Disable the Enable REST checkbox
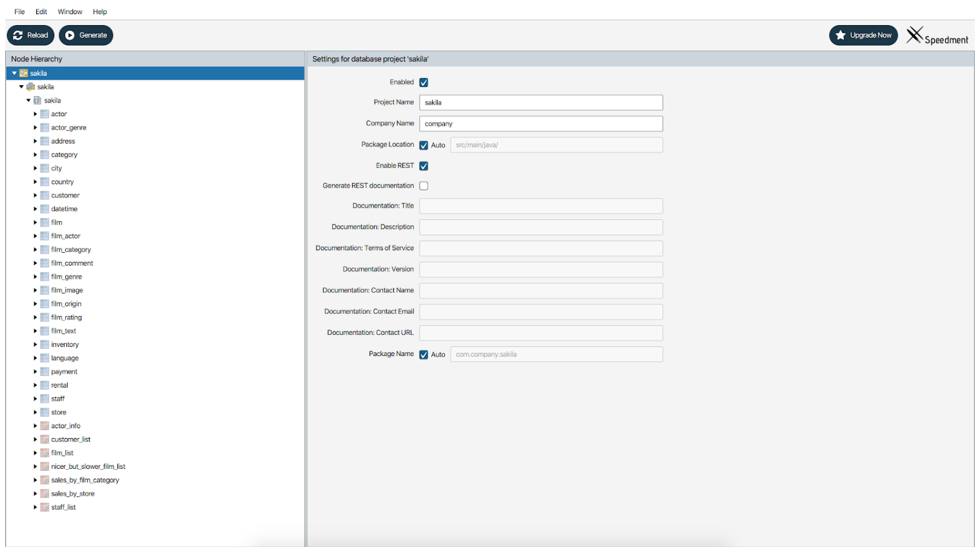 [x=424, y=166]
